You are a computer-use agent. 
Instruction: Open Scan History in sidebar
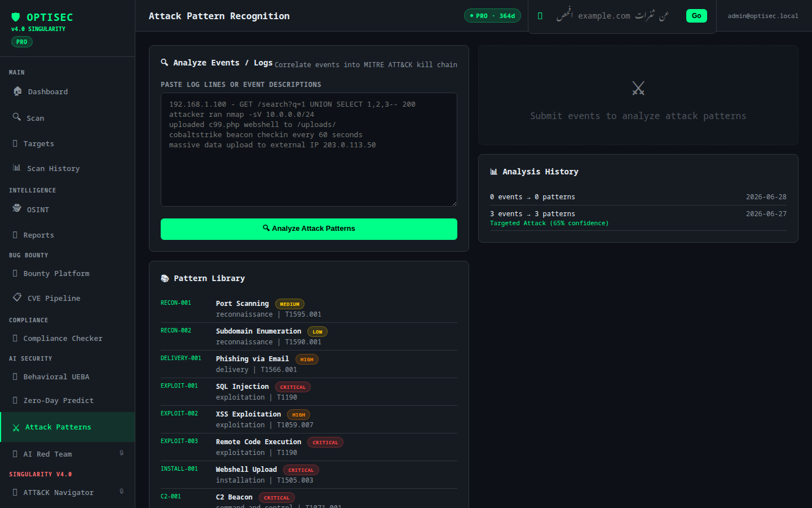[x=68, y=168]
